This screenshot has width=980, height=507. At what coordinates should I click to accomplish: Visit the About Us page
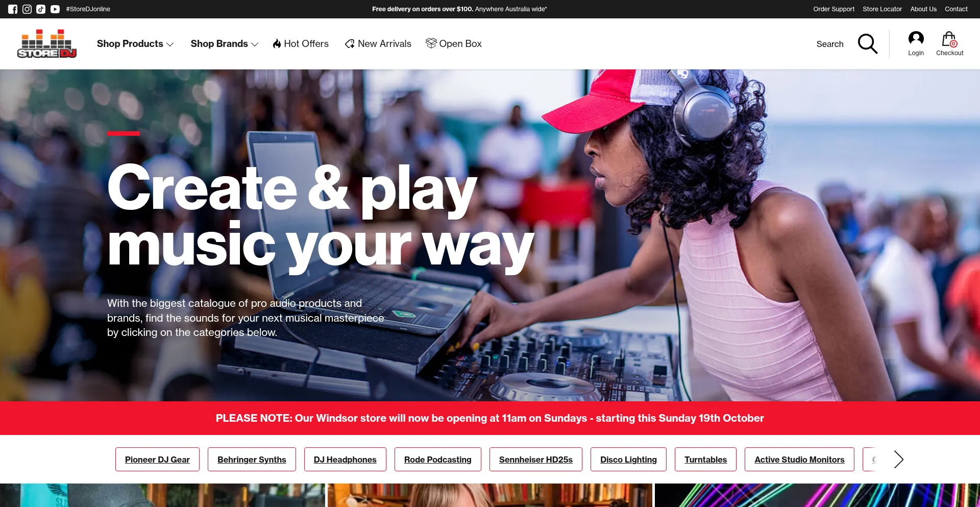(923, 9)
